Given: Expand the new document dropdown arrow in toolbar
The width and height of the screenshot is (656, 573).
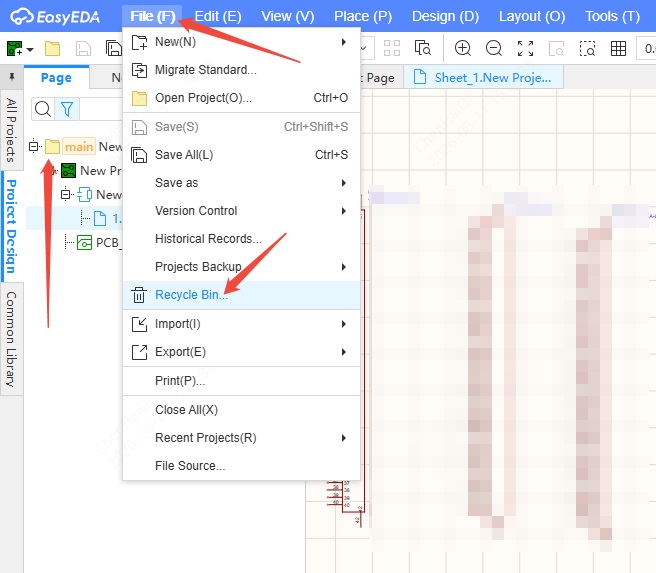Looking at the screenshot, I should click(30, 49).
